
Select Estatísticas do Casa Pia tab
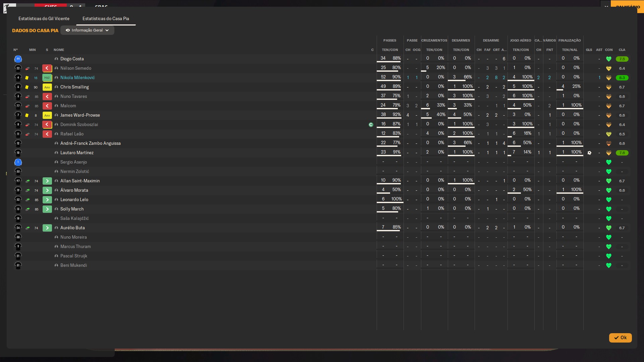pyautogui.click(x=106, y=18)
